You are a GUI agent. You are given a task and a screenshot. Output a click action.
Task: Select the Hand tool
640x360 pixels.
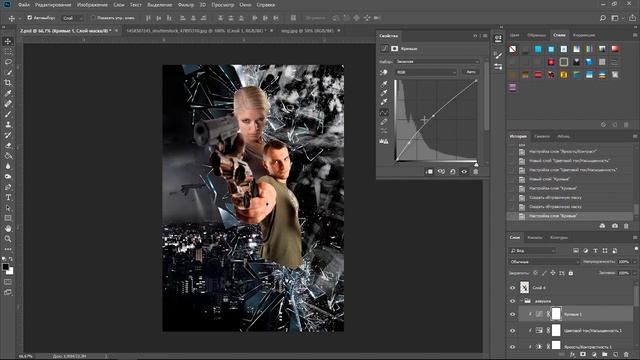pos(8,229)
